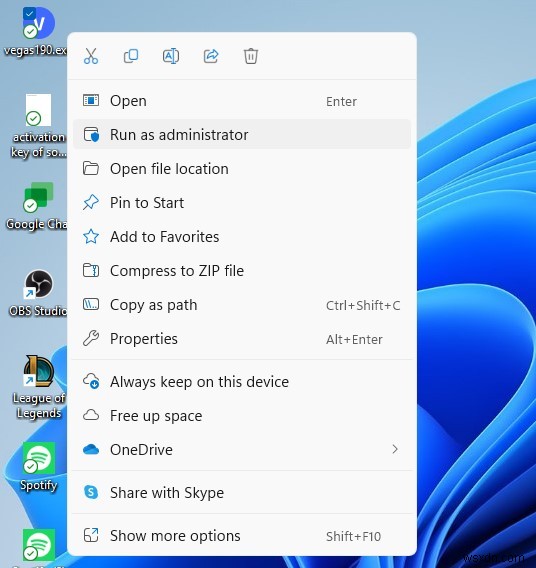Select Open from the context menu
The image size is (536, 568).
pos(242,101)
